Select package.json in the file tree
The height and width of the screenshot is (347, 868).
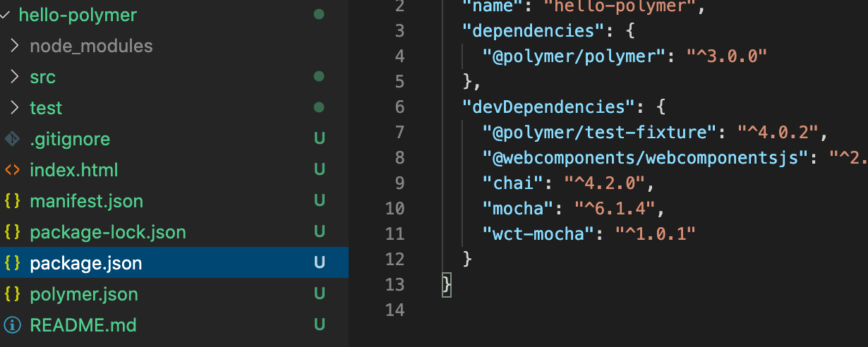point(86,263)
